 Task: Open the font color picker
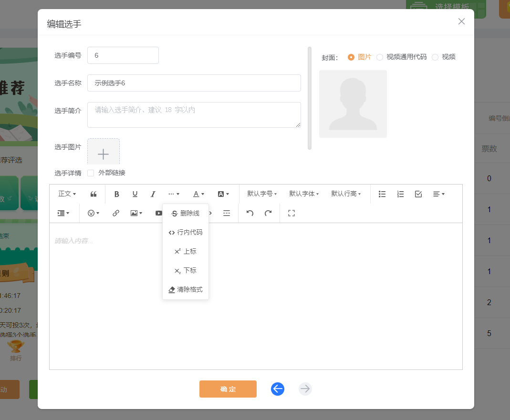(x=198, y=194)
